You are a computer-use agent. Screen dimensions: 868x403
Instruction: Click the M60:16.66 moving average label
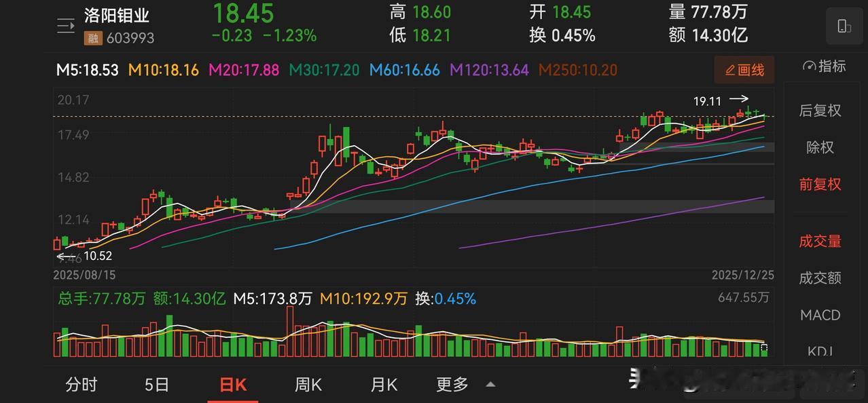click(405, 70)
